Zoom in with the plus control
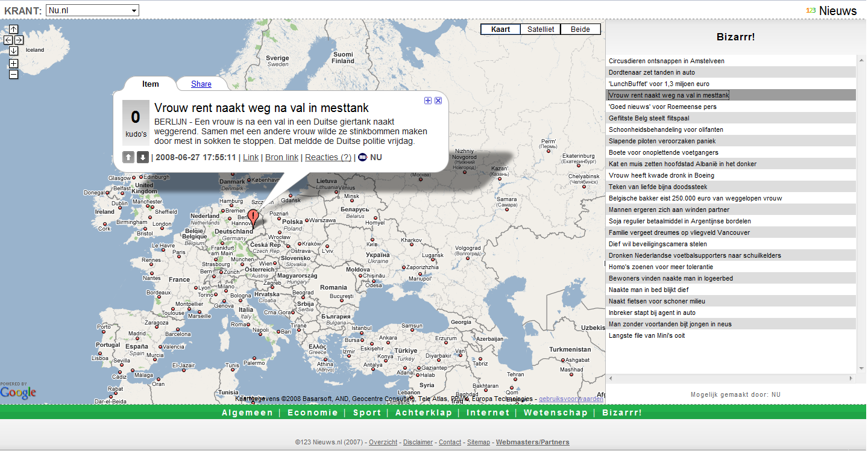 [x=14, y=63]
